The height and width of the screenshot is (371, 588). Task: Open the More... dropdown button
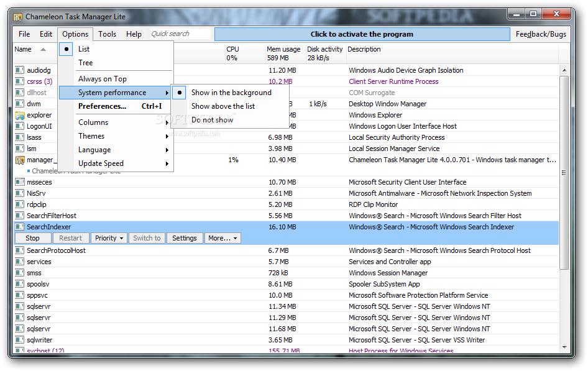point(223,239)
